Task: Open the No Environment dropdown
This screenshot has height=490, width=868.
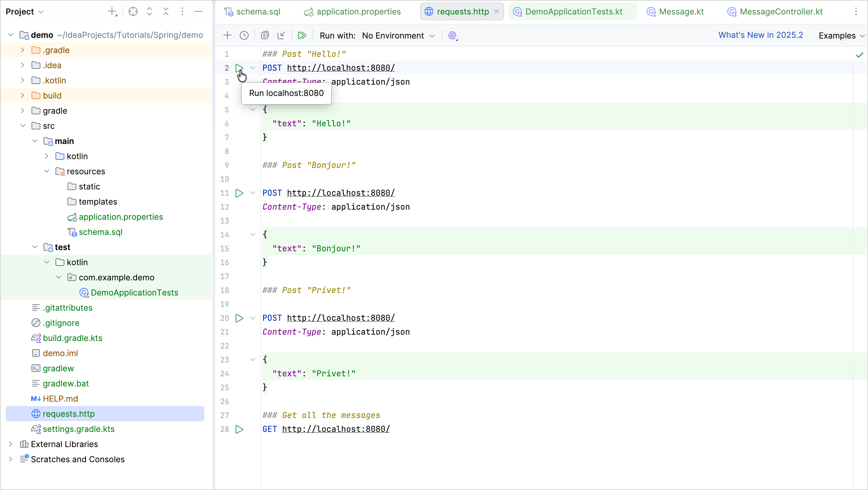Action: pyautogui.click(x=398, y=36)
